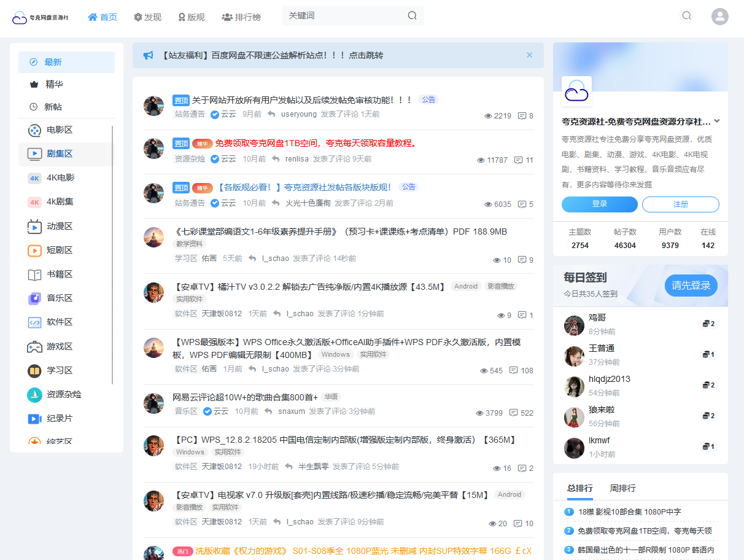Image resolution: width=744 pixels, height=560 pixels.
Task: Click the 新帖 clock icon
Action: tap(34, 107)
